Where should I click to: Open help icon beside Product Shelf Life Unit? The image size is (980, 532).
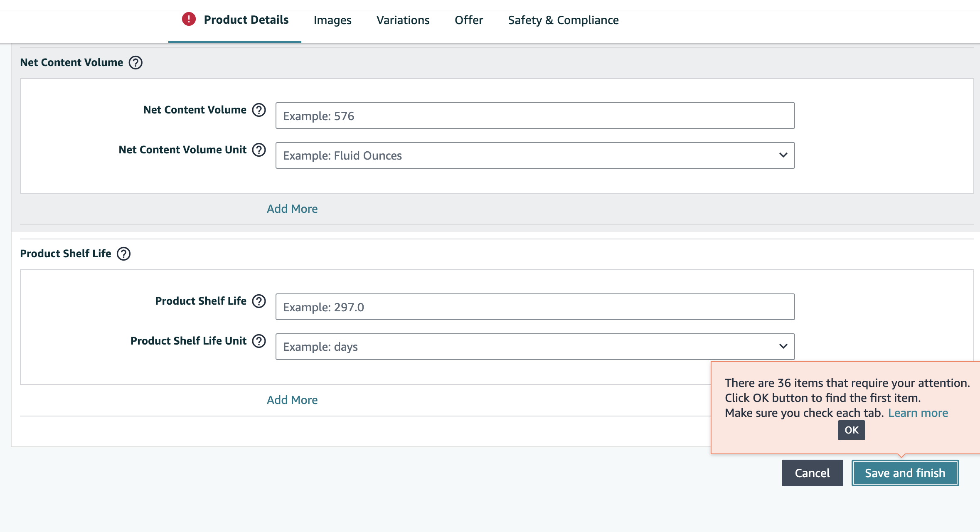259,341
